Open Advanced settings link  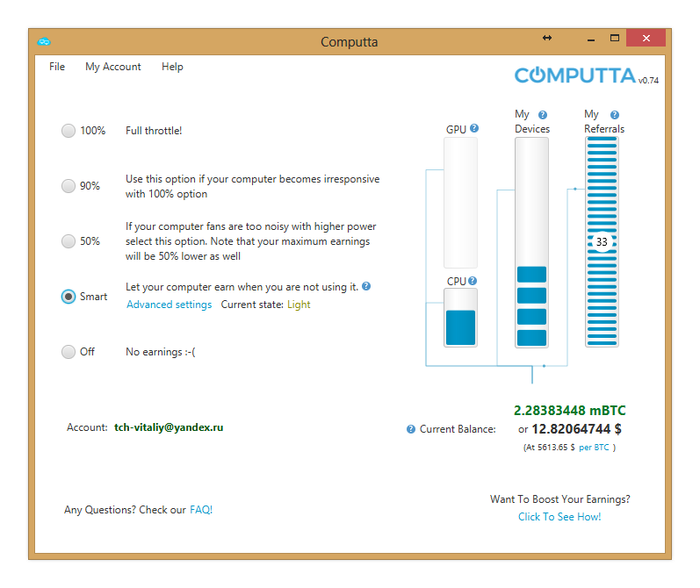click(x=170, y=305)
